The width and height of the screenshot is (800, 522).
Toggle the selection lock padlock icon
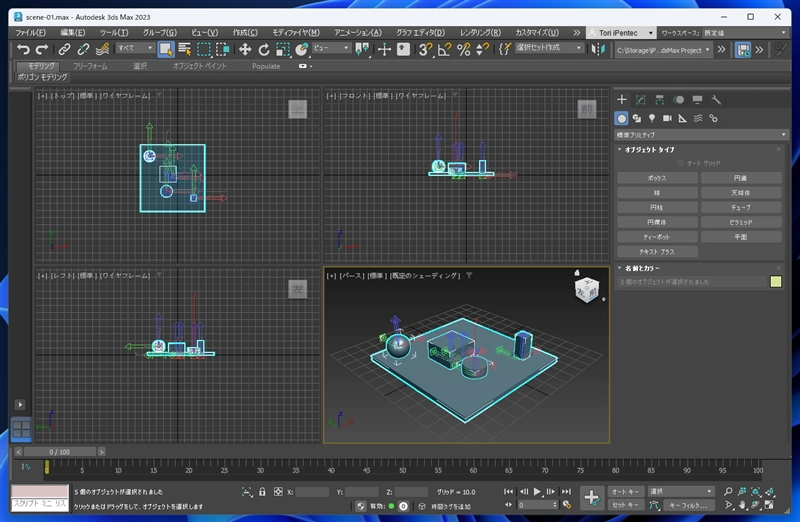point(262,492)
